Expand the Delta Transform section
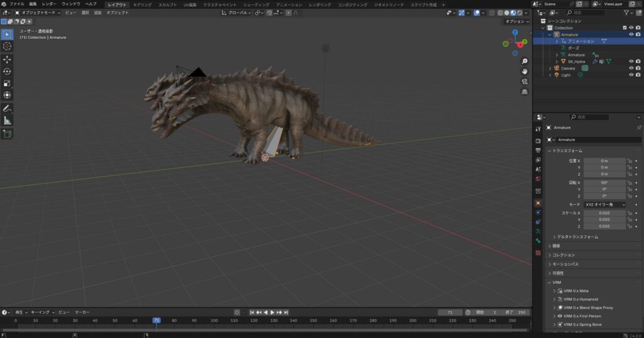Screen dimensions: 644x338 click(575, 237)
